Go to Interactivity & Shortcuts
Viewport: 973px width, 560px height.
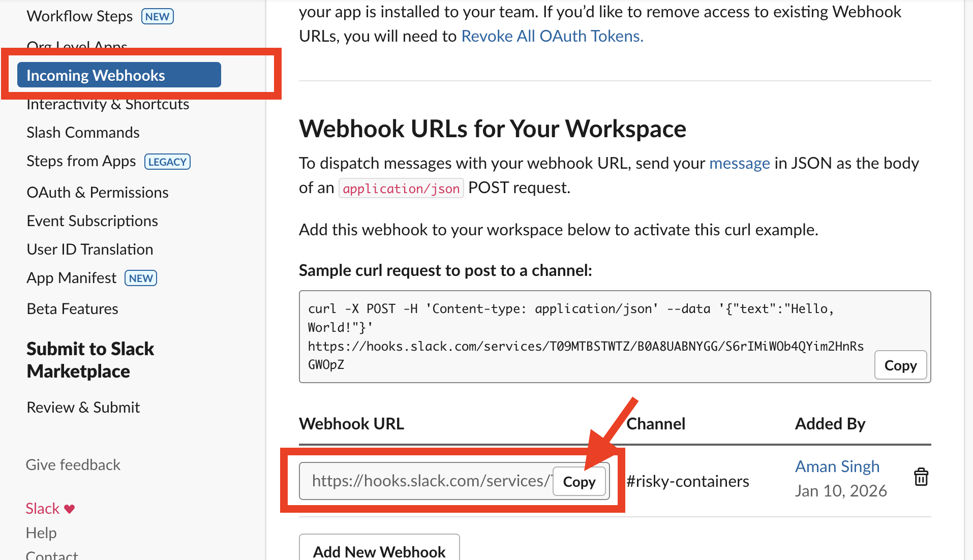(108, 105)
